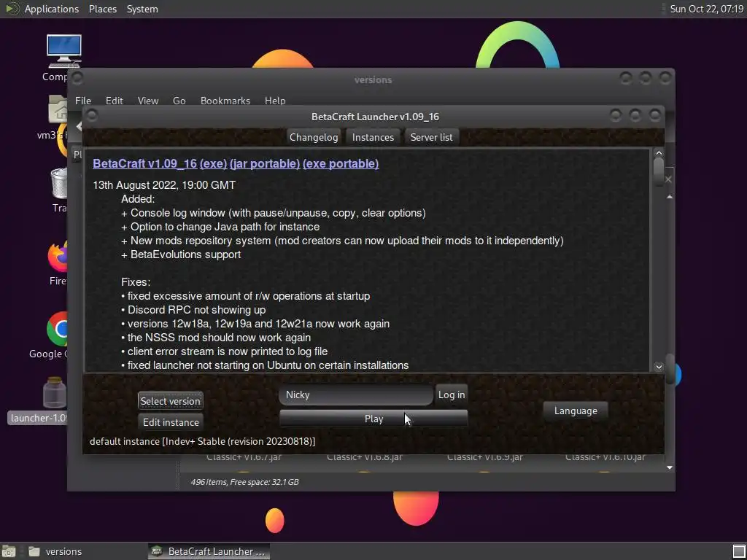This screenshot has height=560, width=747.
Task: Click changelog scrollbar up arrow
Action: [x=659, y=153]
